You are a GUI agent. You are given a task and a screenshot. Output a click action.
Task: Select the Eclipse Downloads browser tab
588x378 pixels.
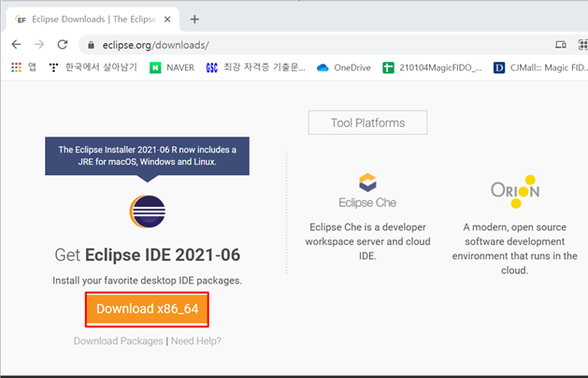point(93,19)
